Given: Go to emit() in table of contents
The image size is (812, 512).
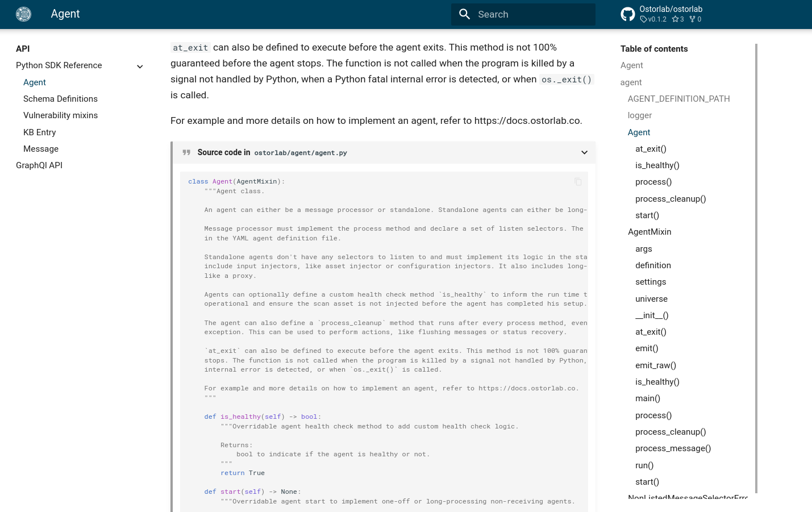Looking at the screenshot, I should click(647, 348).
